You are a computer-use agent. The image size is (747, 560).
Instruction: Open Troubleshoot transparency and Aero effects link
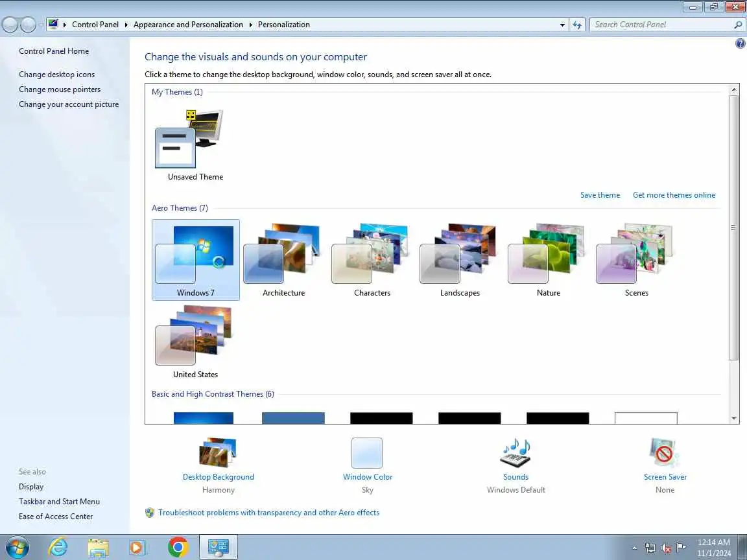268,513
